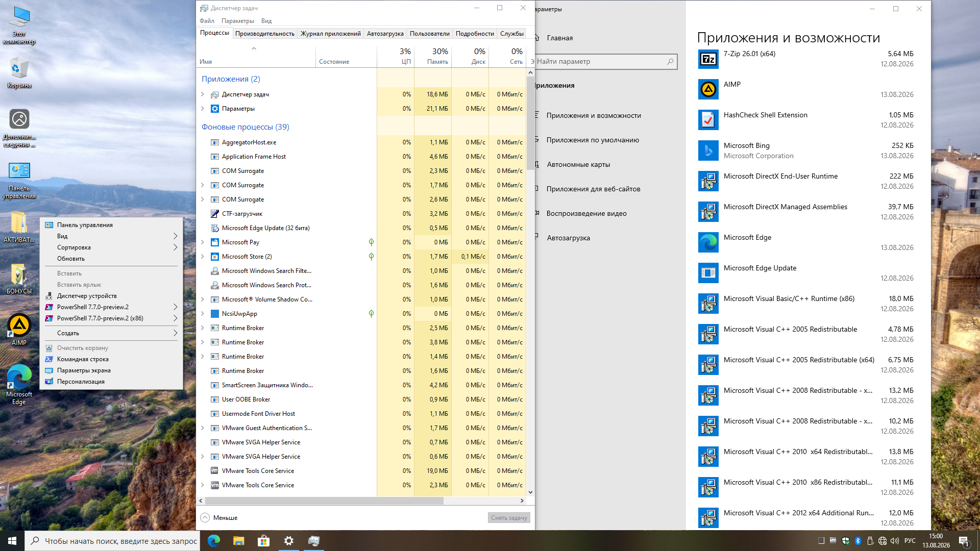Open Автономные карты settings page
The width and height of the screenshot is (980, 551).
click(x=578, y=165)
